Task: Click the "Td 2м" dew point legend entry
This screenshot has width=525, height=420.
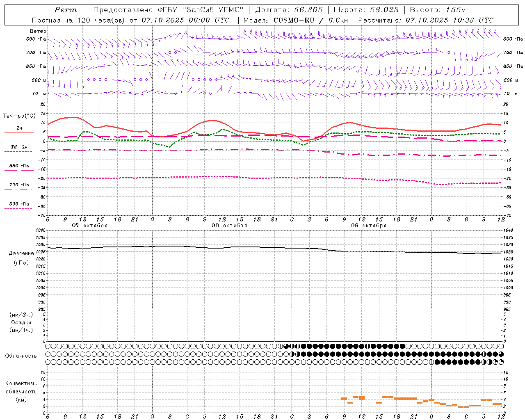Action: pyautogui.click(x=19, y=147)
